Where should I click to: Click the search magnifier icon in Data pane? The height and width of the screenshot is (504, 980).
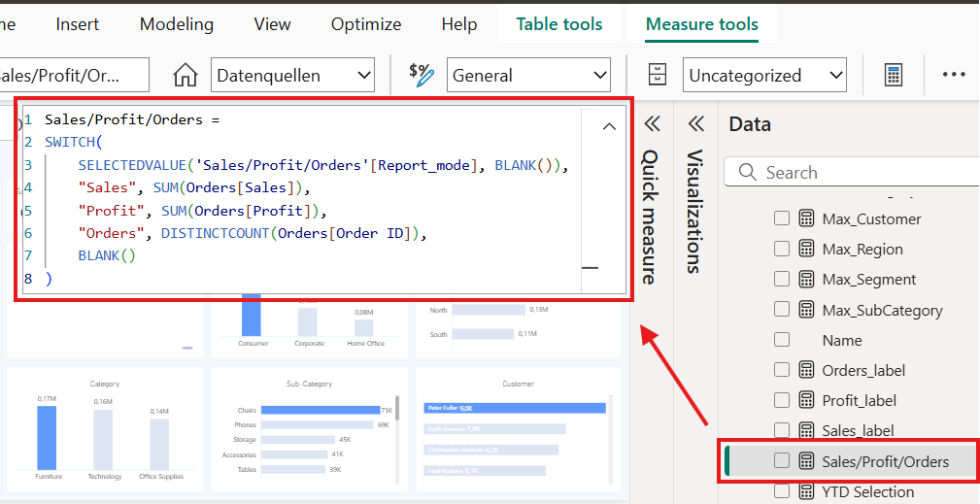pyautogui.click(x=747, y=173)
